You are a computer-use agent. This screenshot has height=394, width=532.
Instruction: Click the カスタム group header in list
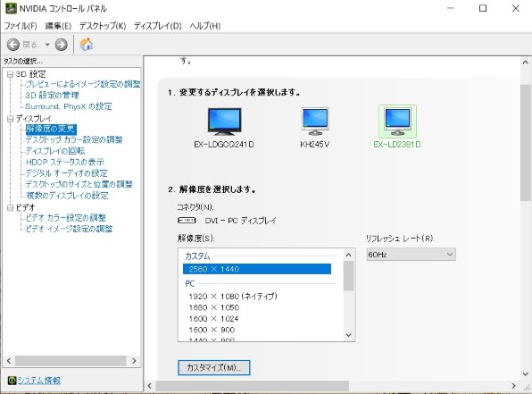coord(197,256)
